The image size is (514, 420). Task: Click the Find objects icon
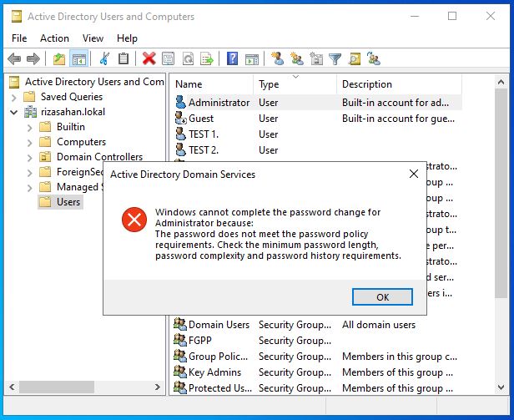pyautogui.click(x=355, y=59)
